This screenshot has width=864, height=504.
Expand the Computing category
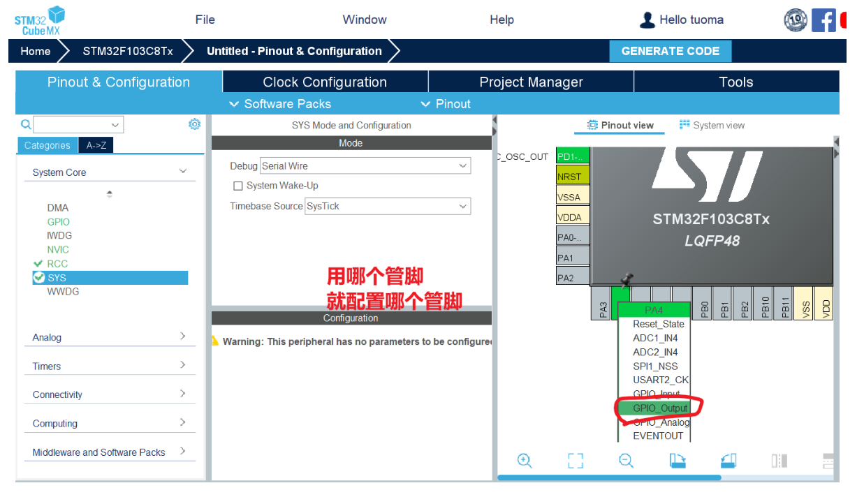tap(183, 422)
